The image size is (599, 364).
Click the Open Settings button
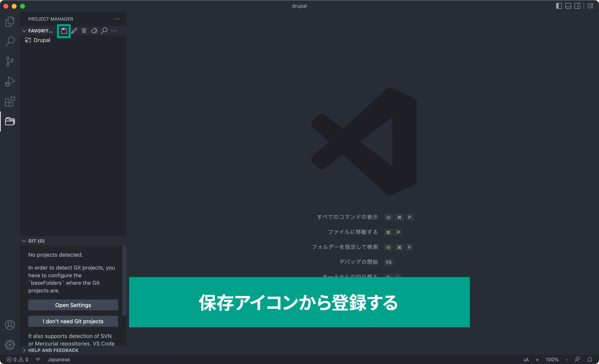point(73,305)
